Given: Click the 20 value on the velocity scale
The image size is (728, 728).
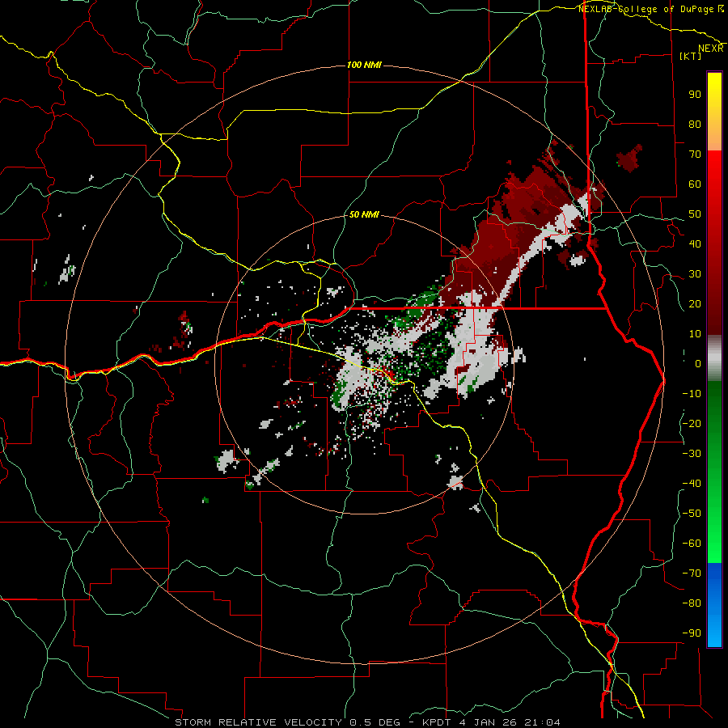Looking at the screenshot, I should point(695,304).
